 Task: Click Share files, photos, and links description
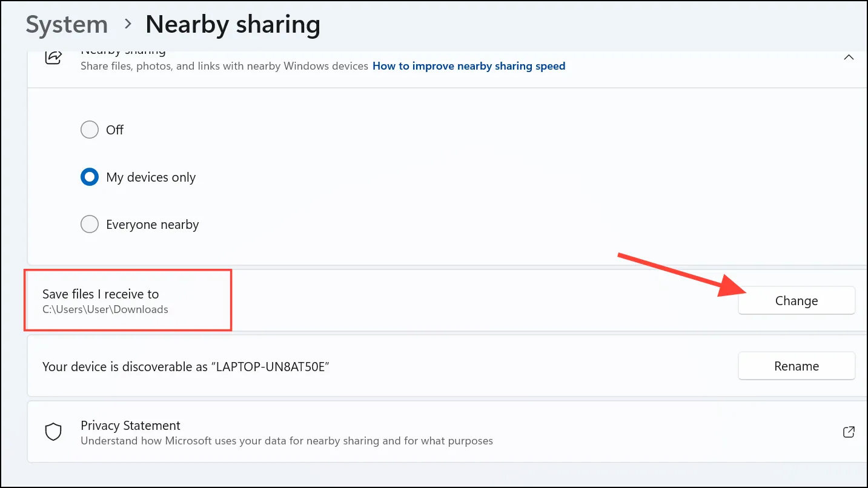[224, 66]
